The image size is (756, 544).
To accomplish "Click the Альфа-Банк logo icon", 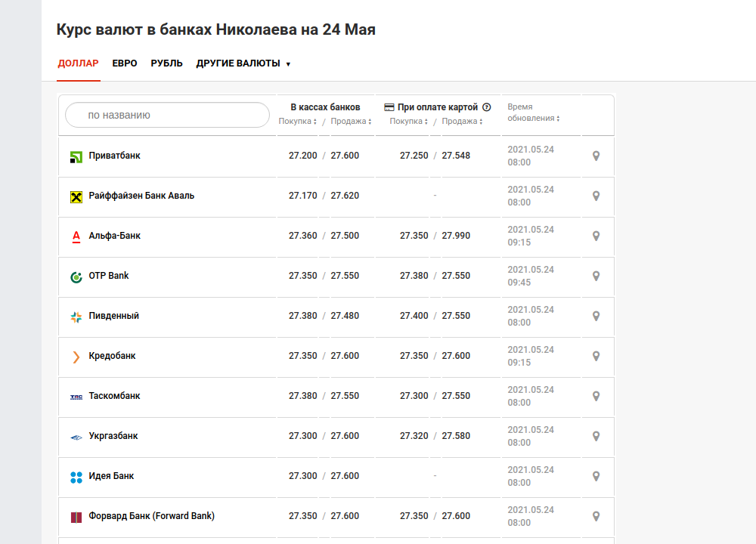I will tap(76, 237).
